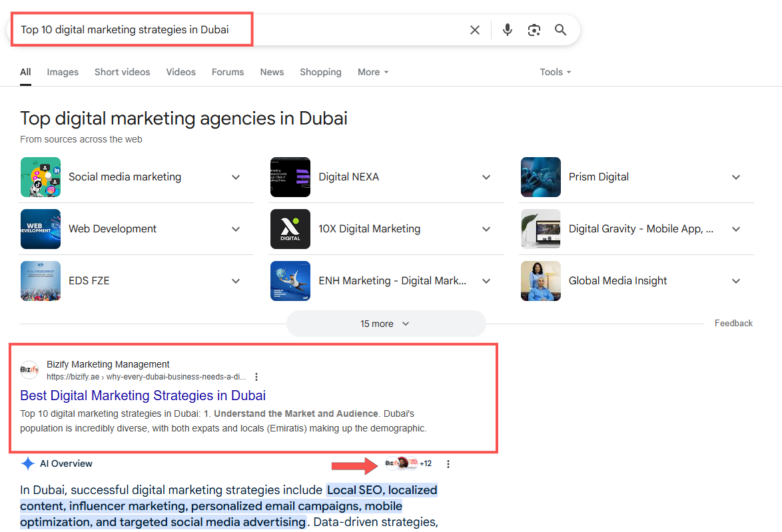The height and width of the screenshot is (532, 782).
Task: Clear the search query with the X icon
Action: coord(475,30)
